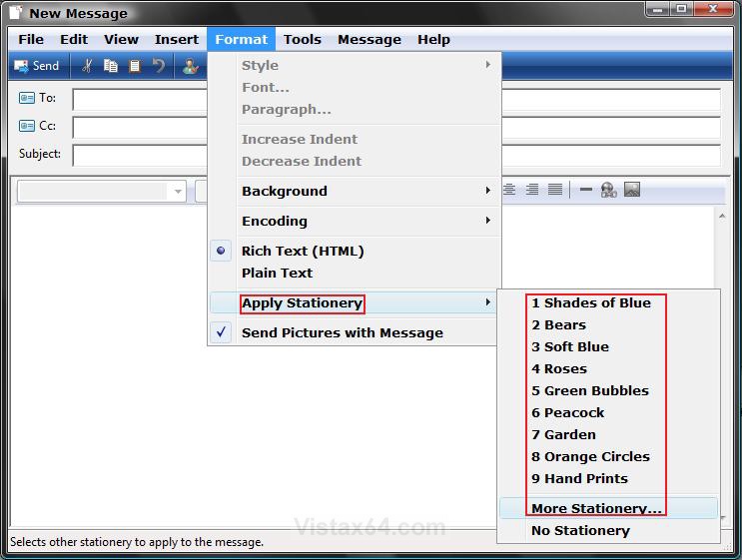Open the Cc address book icon
Screen dimensions: 742x560
(x=27, y=126)
